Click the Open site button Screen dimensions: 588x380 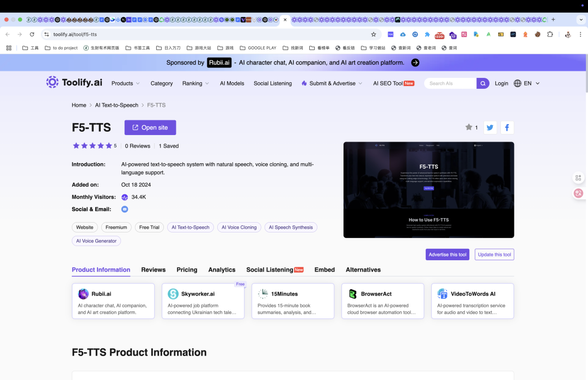coord(150,127)
